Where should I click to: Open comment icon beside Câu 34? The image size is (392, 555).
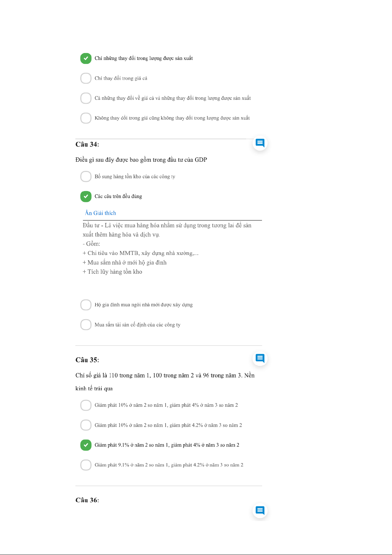point(260,143)
